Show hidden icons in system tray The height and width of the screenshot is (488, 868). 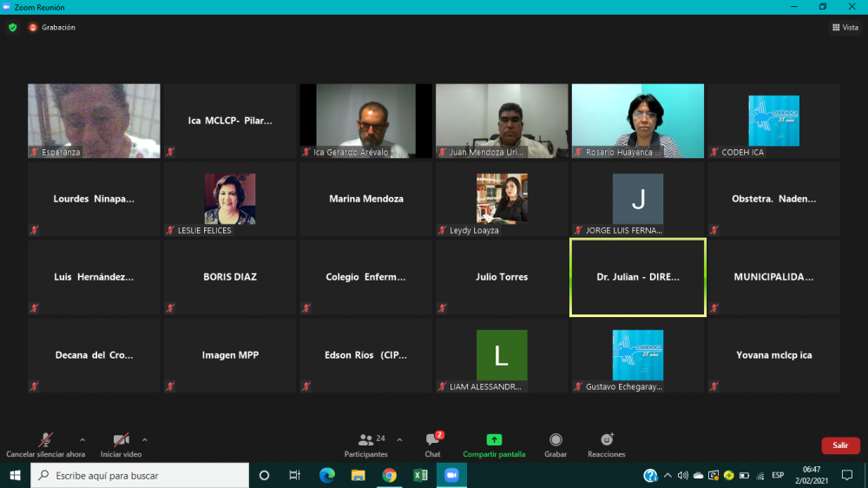coord(667,475)
